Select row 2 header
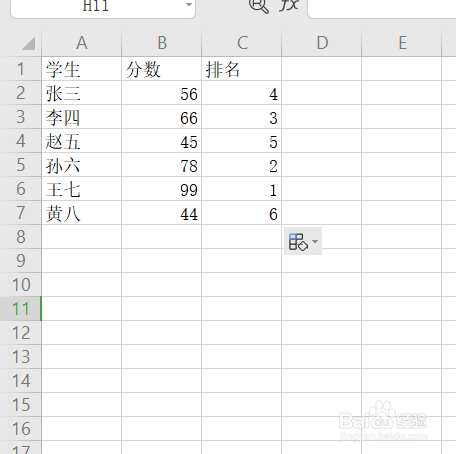Viewport: 456px width, 454px height. [21, 93]
